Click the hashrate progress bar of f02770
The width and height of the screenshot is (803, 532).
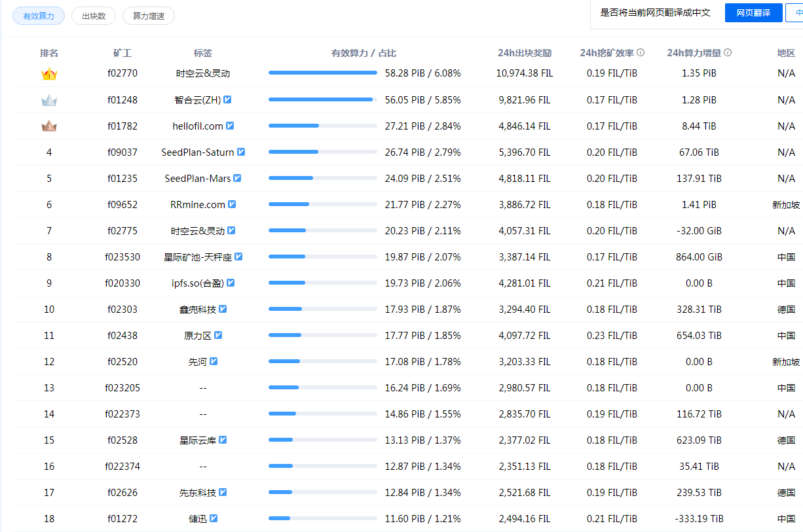pyautogui.click(x=322, y=73)
